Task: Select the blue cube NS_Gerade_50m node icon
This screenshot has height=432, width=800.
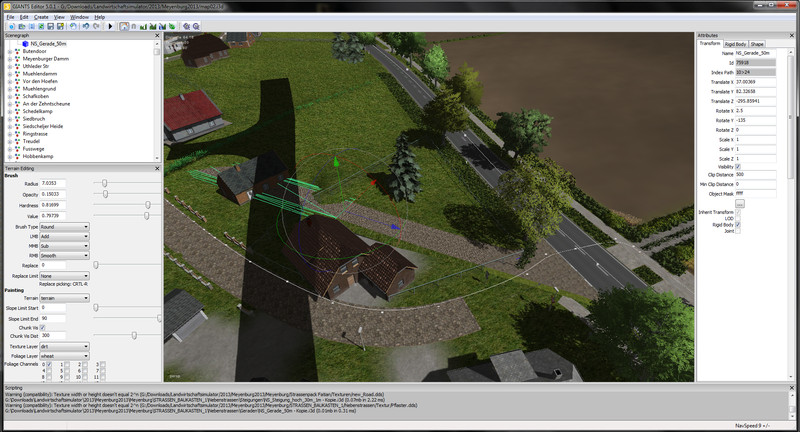Action: 25,44
